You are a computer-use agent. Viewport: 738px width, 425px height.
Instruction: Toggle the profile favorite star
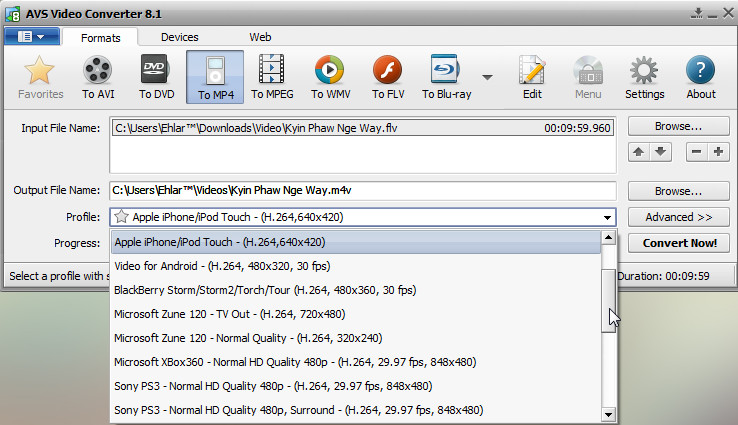pos(121,217)
